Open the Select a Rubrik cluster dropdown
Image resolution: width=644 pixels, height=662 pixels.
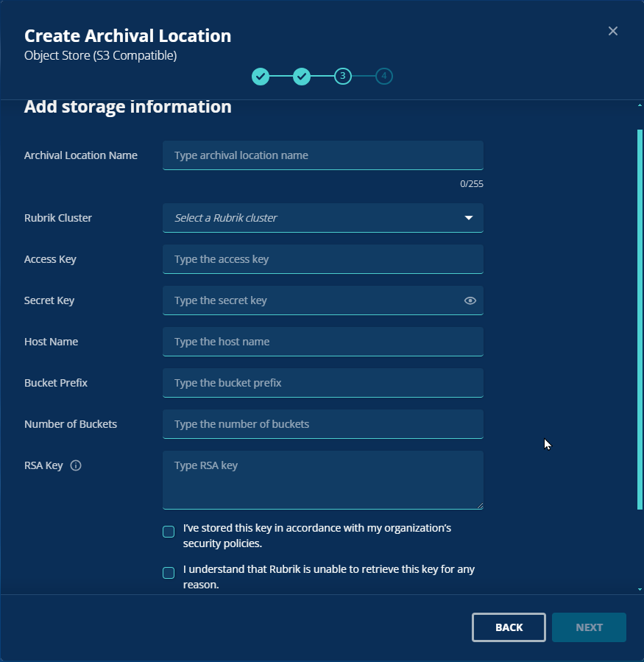click(323, 218)
